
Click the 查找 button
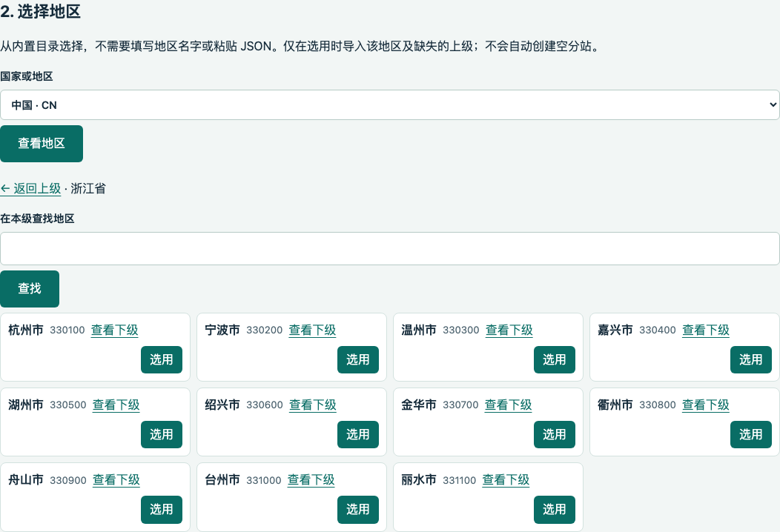pos(30,289)
